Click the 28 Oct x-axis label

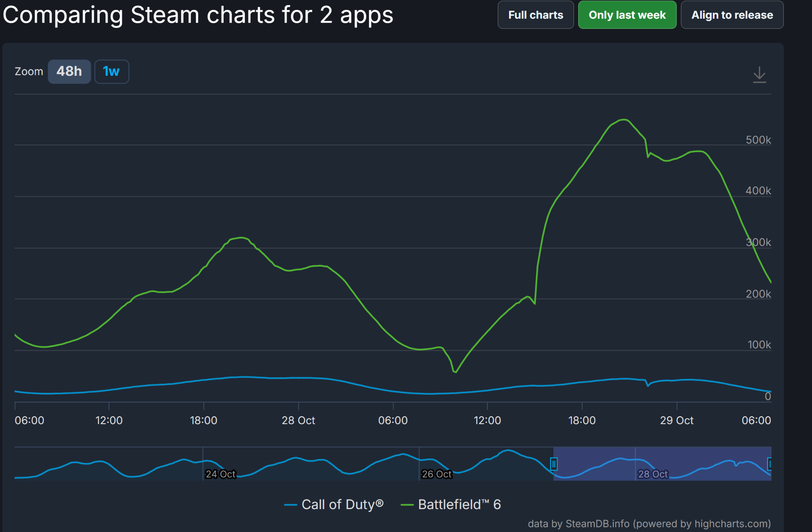pyautogui.click(x=298, y=420)
